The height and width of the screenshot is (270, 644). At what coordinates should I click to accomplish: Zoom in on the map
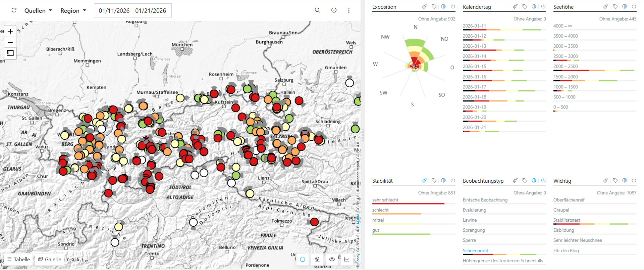pos(10,32)
